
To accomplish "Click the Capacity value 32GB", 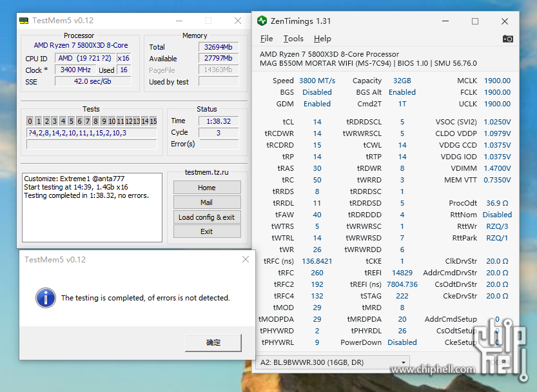I will 402,81.
